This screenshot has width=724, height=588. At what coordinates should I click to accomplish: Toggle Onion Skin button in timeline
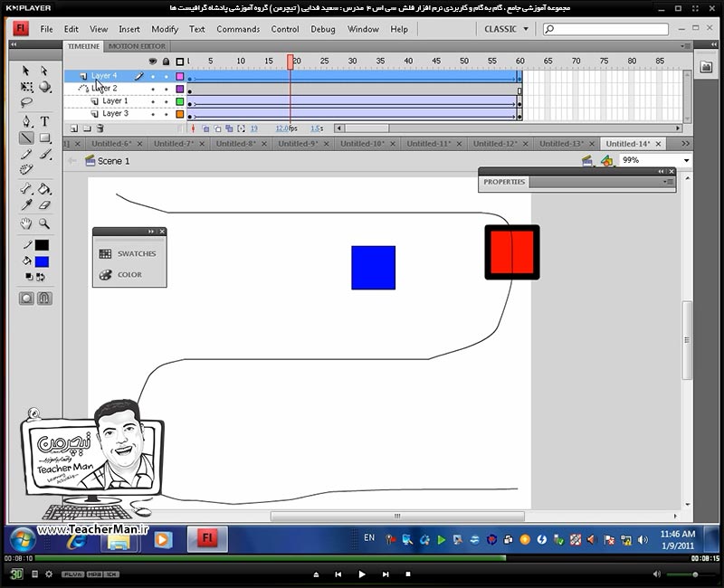pos(205,128)
